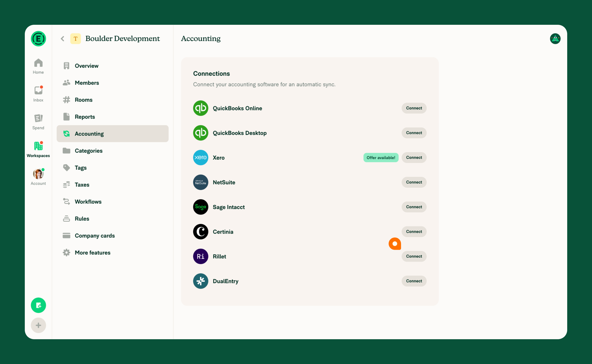Connect NetSuite
Screen dimensions: 592x364
click(414, 182)
